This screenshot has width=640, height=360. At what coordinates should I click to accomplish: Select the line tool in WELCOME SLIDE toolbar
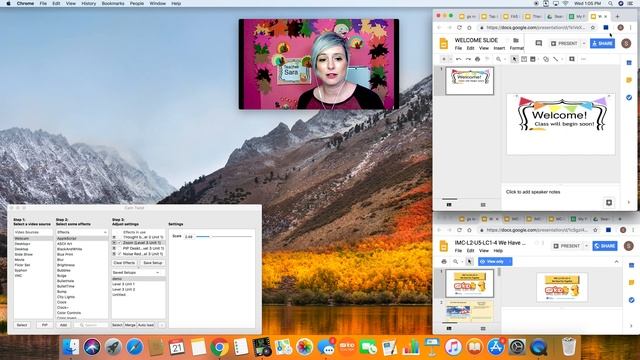point(556,59)
